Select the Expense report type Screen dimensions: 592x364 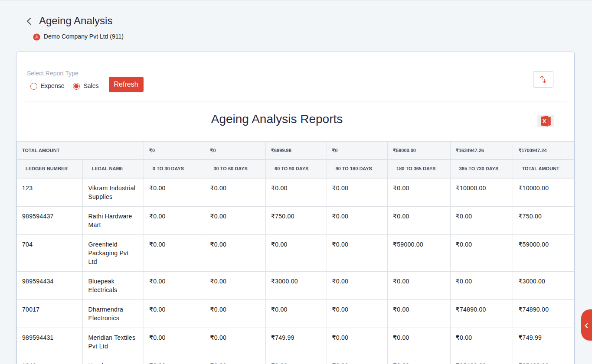pyautogui.click(x=34, y=86)
